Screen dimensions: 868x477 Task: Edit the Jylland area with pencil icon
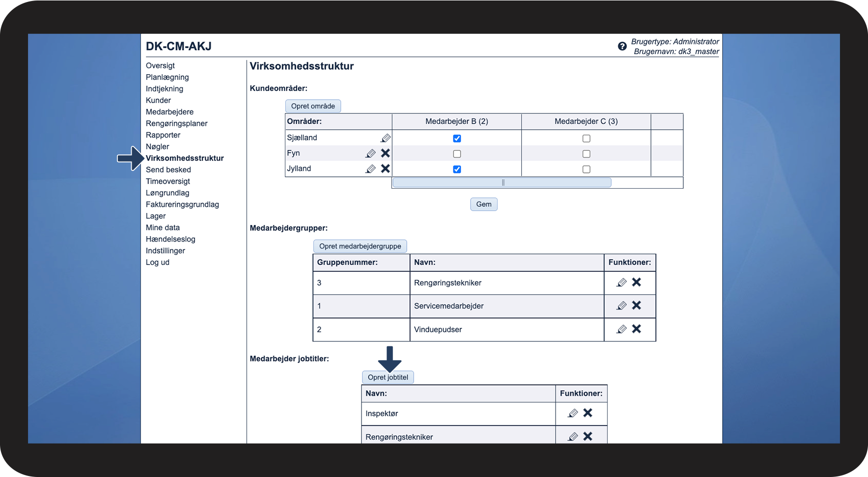(x=371, y=169)
